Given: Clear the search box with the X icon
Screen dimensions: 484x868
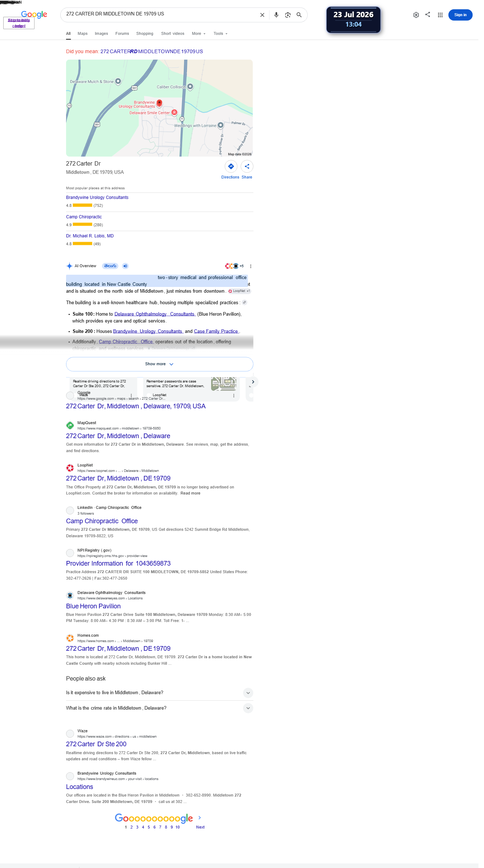Looking at the screenshot, I should point(262,15).
